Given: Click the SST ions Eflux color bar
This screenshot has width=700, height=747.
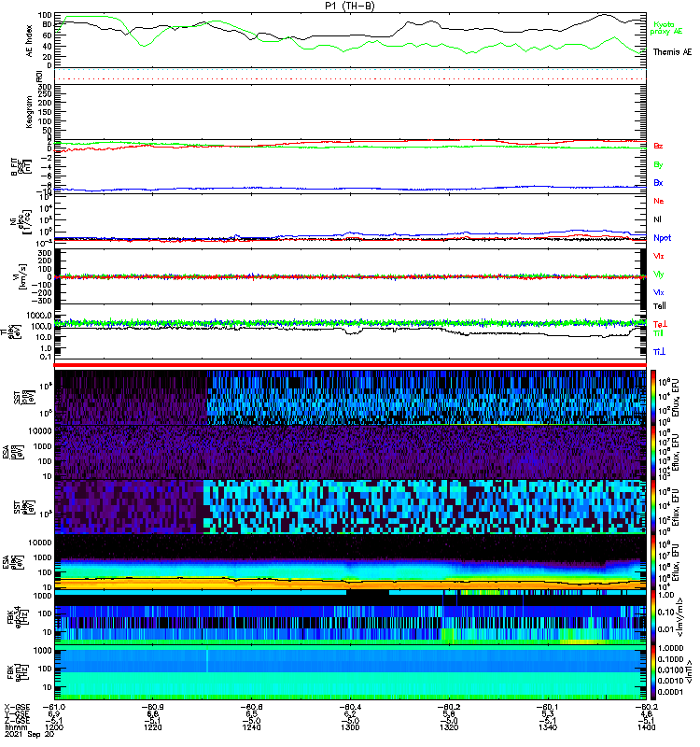Looking at the screenshot, I should coord(652,398).
